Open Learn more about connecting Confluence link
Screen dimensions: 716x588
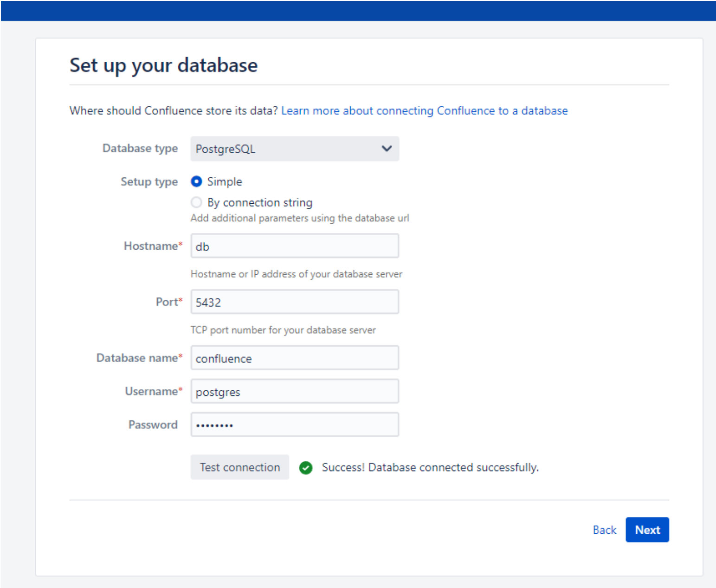(x=424, y=110)
